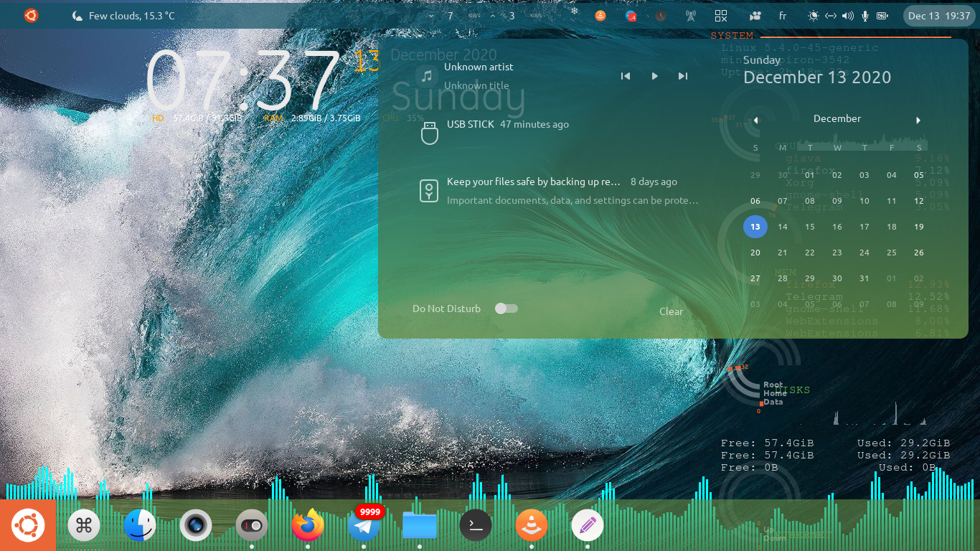The height and width of the screenshot is (551, 980).
Task: Click the brightness sun icon in top bar
Action: [814, 16]
